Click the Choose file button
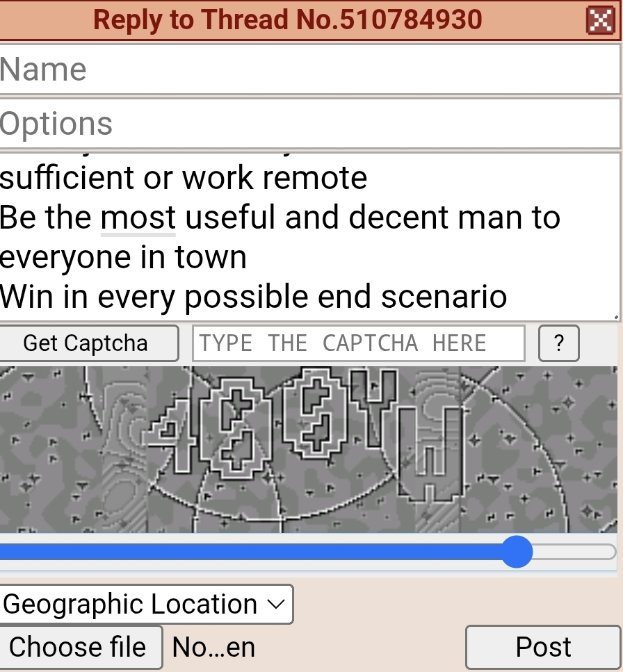623x672 pixels. [x=80, y=647]
